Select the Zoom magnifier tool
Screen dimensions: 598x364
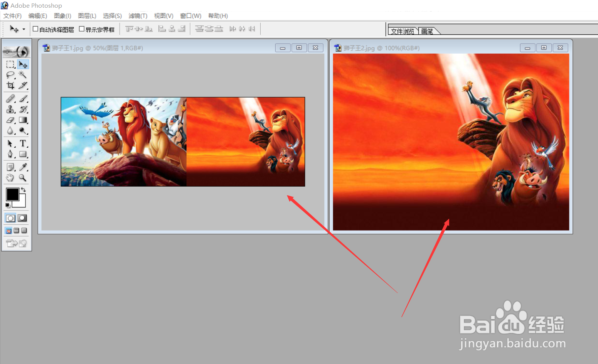[x=23, y=178]
